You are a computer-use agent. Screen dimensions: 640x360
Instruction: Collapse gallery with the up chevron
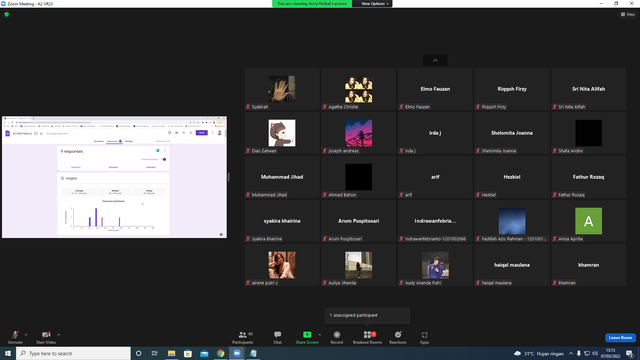[435, 60]
